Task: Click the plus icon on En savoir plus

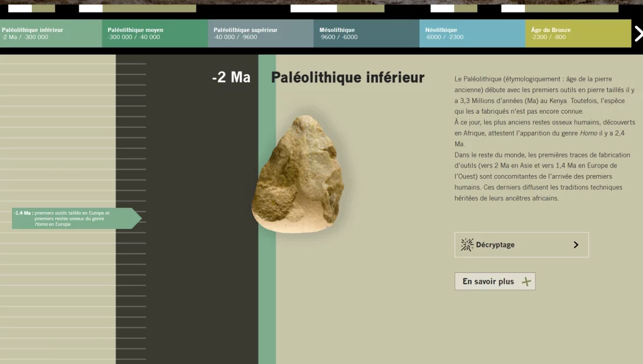Action: click(x=526, y=282)
